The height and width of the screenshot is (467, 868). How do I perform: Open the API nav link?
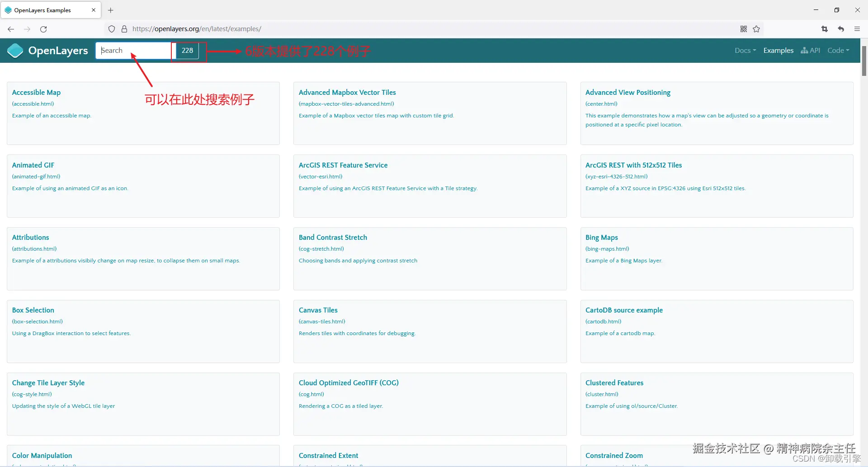(810, 51)
